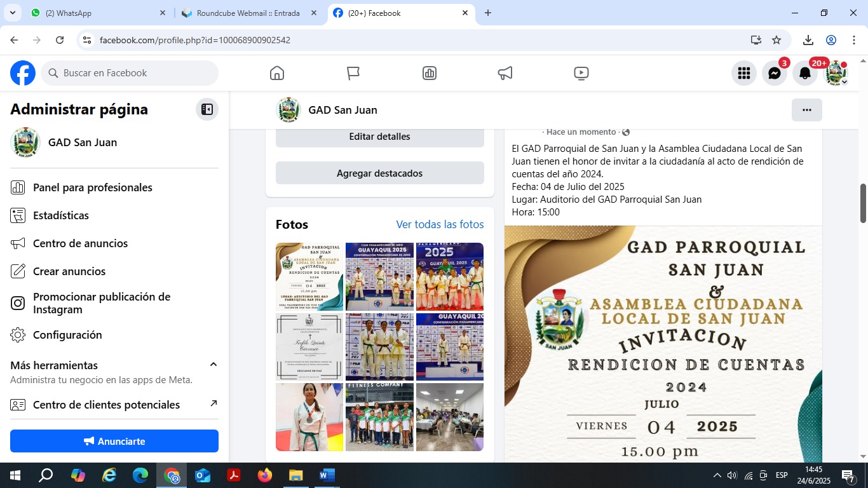Click the Anunciarte button
The image size is (868, 488).
[x=114, y=441]
